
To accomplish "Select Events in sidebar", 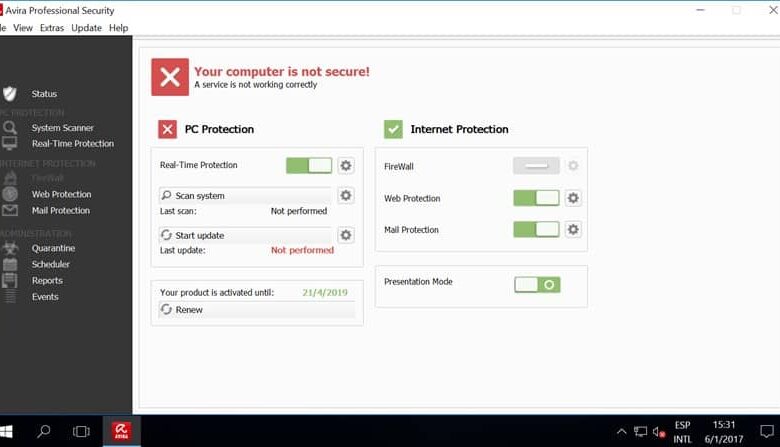I will tap(45, 297).
